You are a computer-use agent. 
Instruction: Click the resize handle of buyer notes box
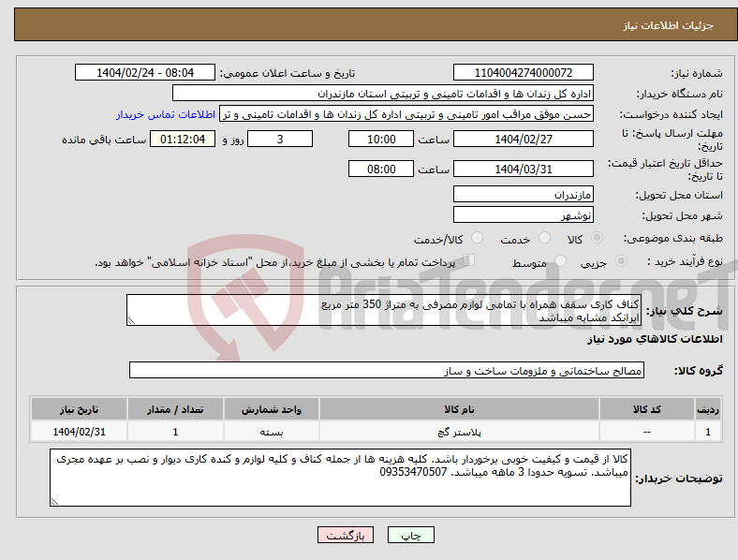[54, 502]
